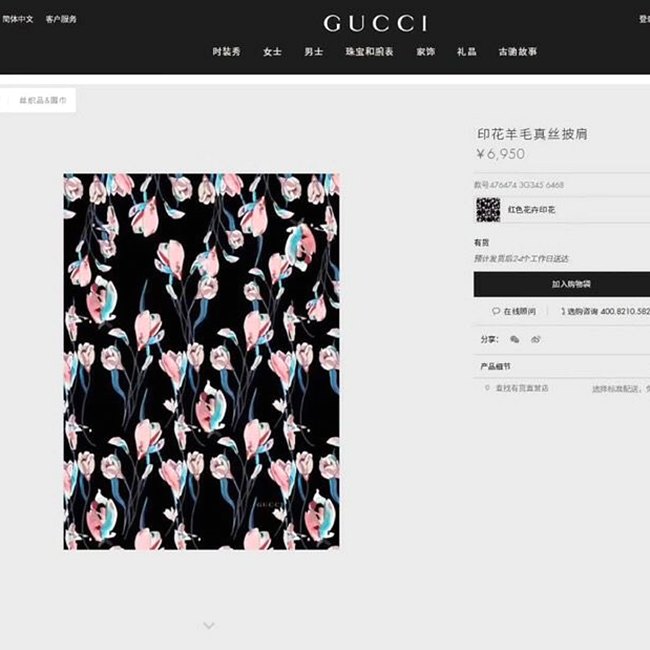Go to 丝织品&围巾 breadcrumb

tap(43, 100)
